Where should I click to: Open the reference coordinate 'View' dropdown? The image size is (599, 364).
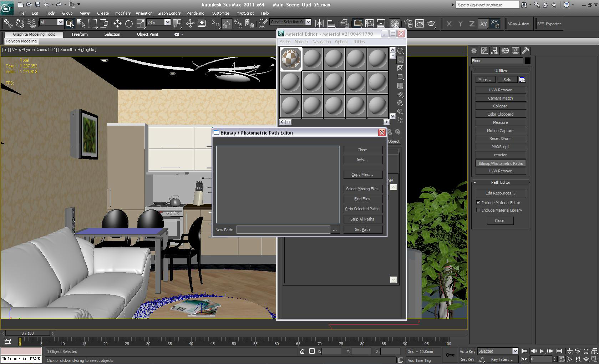click(x=167, y=22)
